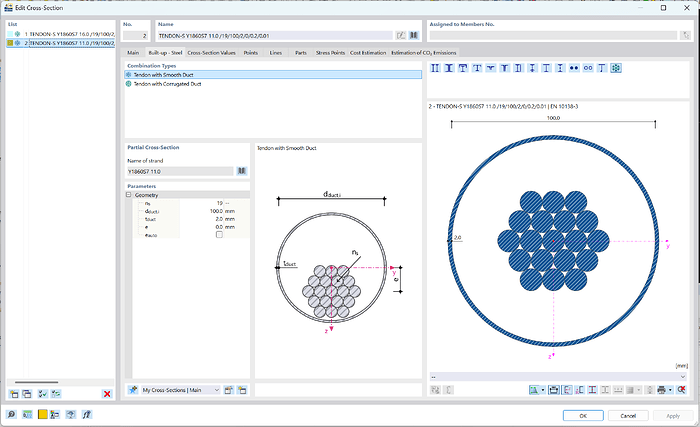The image size is (700, 427).
Task: Open the cross-section library icon next to Name
Action: point(414,35)
